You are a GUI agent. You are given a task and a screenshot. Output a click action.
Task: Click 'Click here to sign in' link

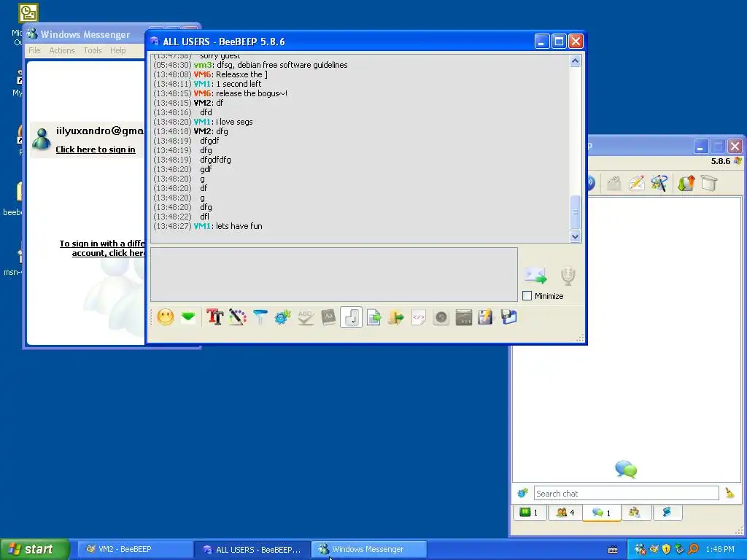click(x=96, y=149)
